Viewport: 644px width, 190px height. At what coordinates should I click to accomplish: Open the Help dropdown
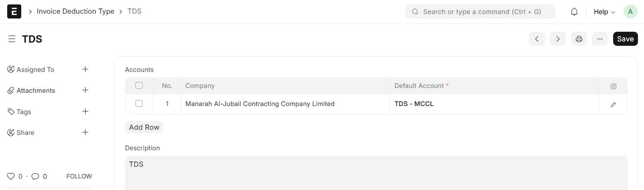click(604, 12)
